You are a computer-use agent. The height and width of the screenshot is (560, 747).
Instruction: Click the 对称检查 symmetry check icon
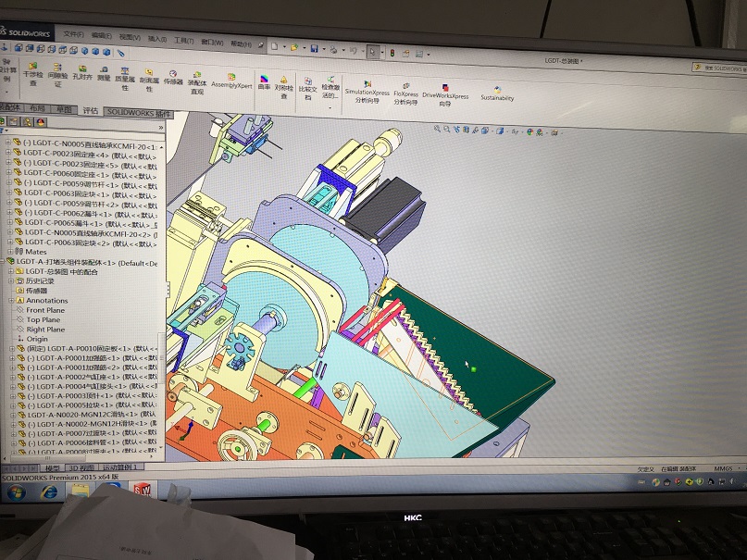283,84
